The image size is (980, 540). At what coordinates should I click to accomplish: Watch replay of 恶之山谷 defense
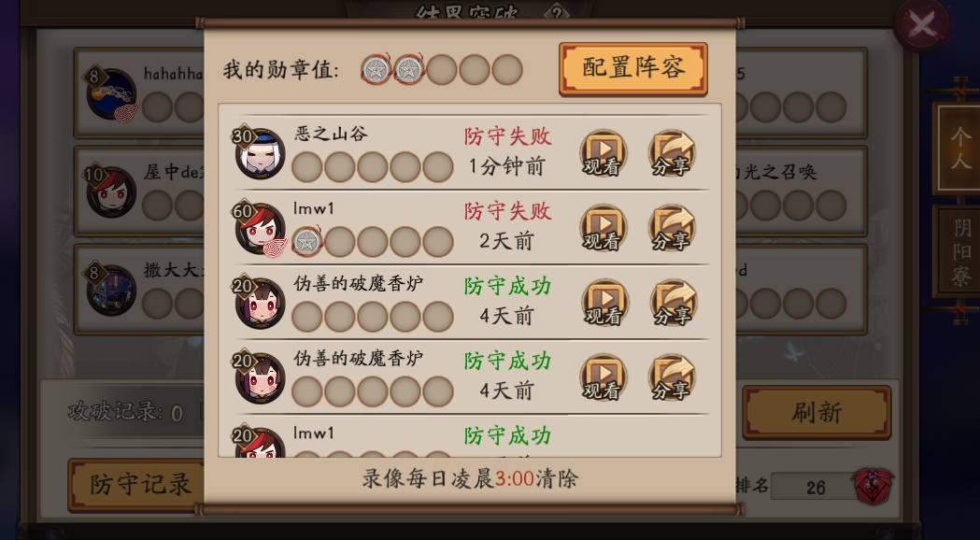[x=604, y=152]
